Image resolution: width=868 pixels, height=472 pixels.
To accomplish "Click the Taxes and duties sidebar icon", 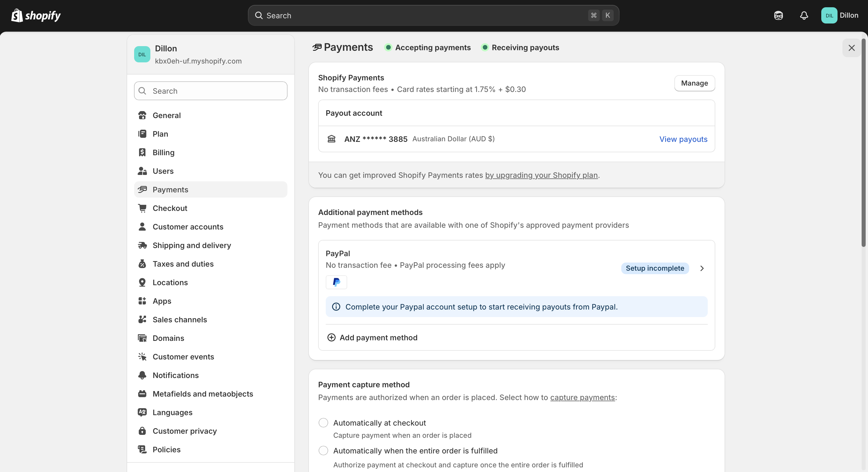I will click(x=142, y=264).
